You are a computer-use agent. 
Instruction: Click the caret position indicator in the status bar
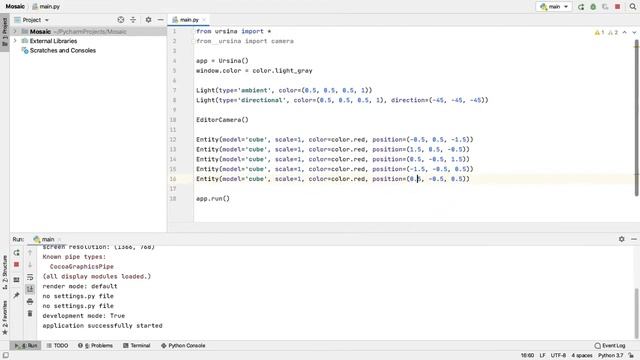[x=527, y=356]
